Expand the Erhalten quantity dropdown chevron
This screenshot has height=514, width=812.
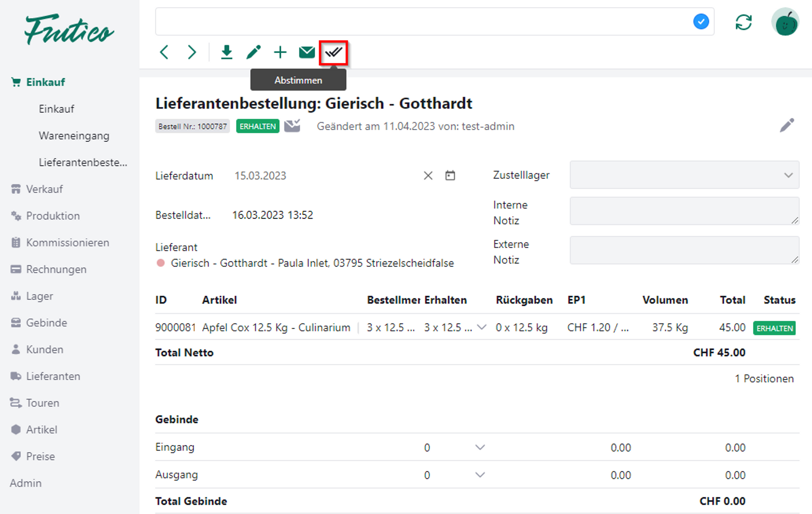[482, 327]
